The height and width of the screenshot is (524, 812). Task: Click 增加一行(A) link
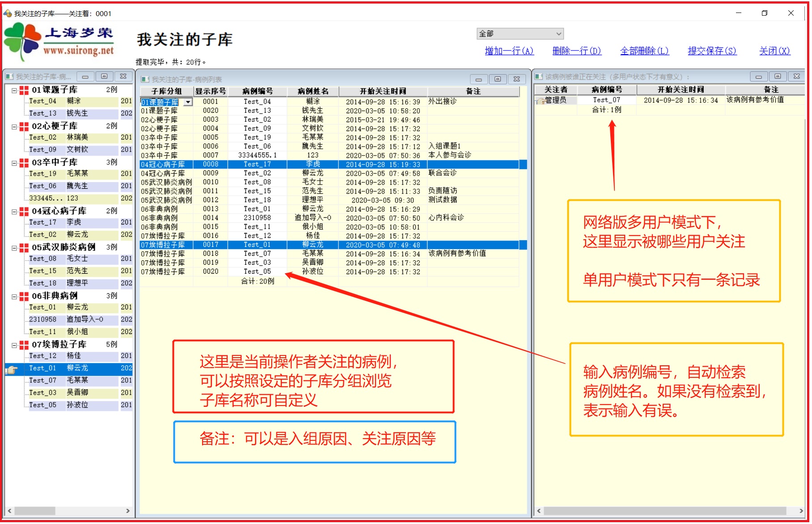[509, 51]
